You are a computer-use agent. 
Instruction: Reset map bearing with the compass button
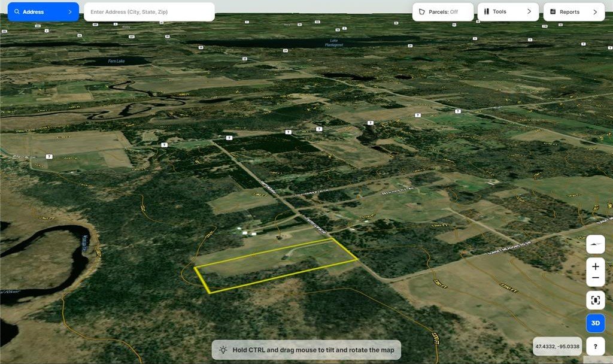595,244
